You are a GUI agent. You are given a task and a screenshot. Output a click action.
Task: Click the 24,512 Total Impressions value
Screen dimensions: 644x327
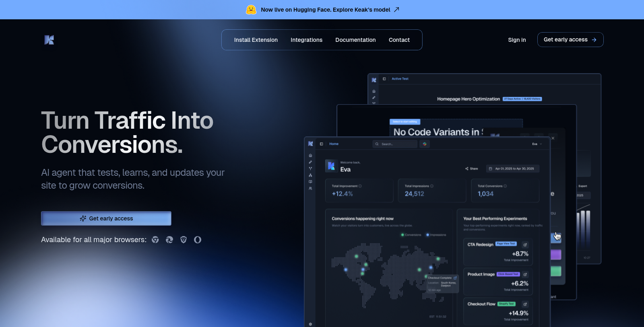click(415, 194)
